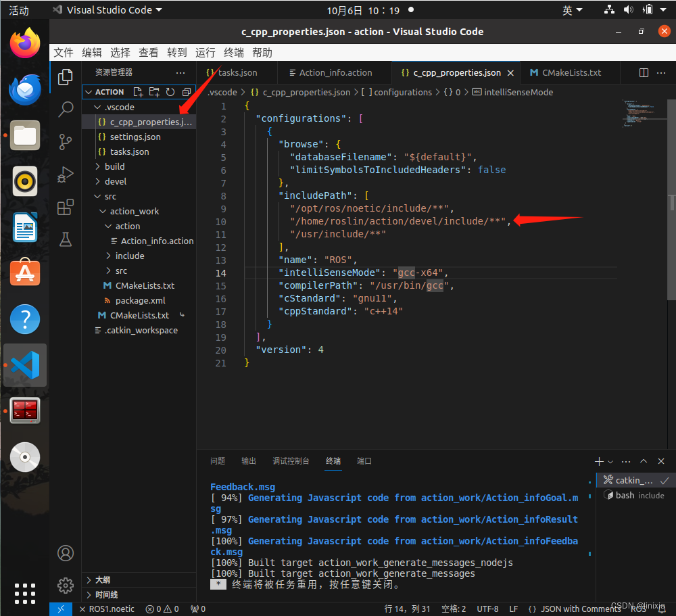This screenshot has height=616, width=676.
Task: Close the c_cpp_properties.json tab
Action: pos(510,73)
